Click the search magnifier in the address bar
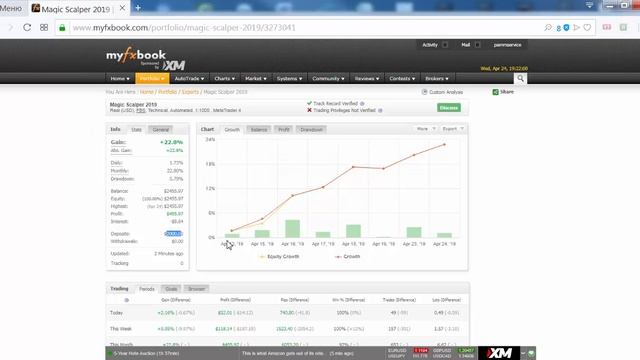Screen dimensions: 640x360 (548, 27)
